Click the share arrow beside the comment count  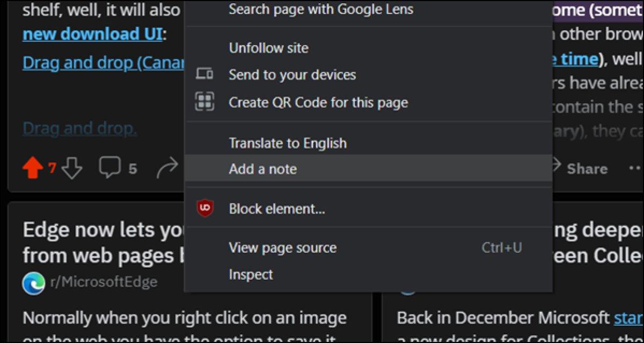[167, 170]
